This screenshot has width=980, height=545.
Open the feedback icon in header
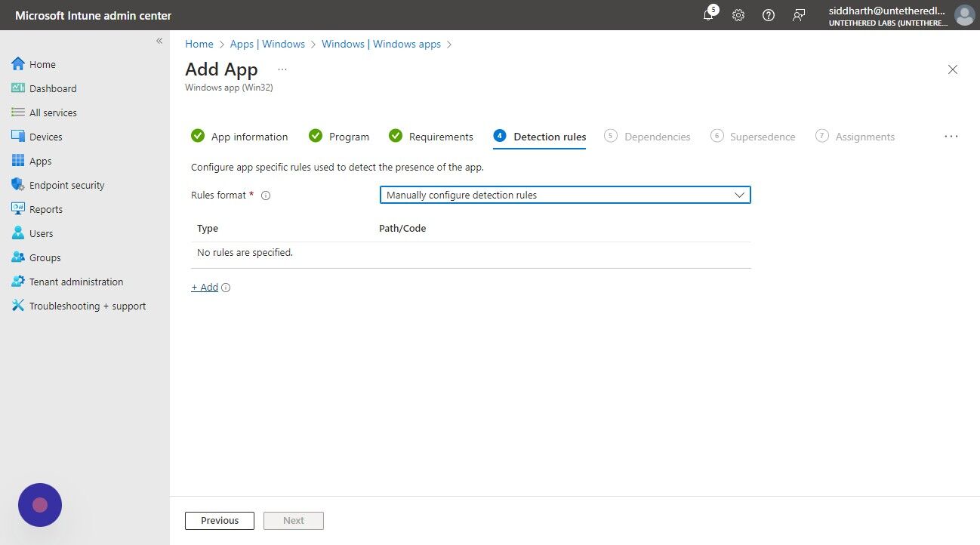pyautogui.click(x=799, y=15)
